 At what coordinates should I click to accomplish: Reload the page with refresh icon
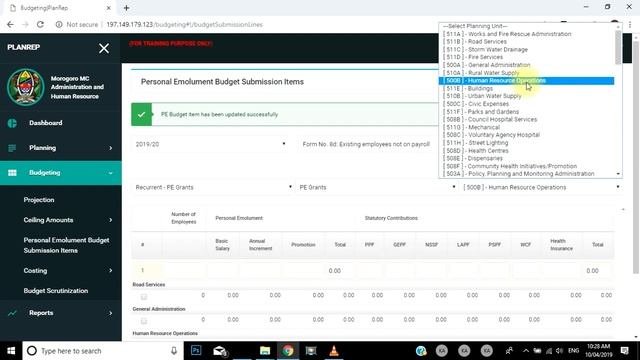[x=40, y=24]
